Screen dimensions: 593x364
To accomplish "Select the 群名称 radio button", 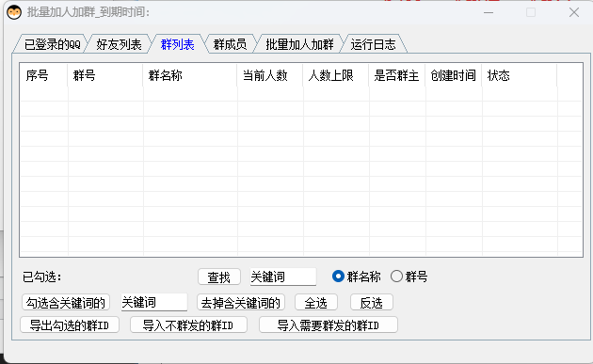I will [338, 277].
